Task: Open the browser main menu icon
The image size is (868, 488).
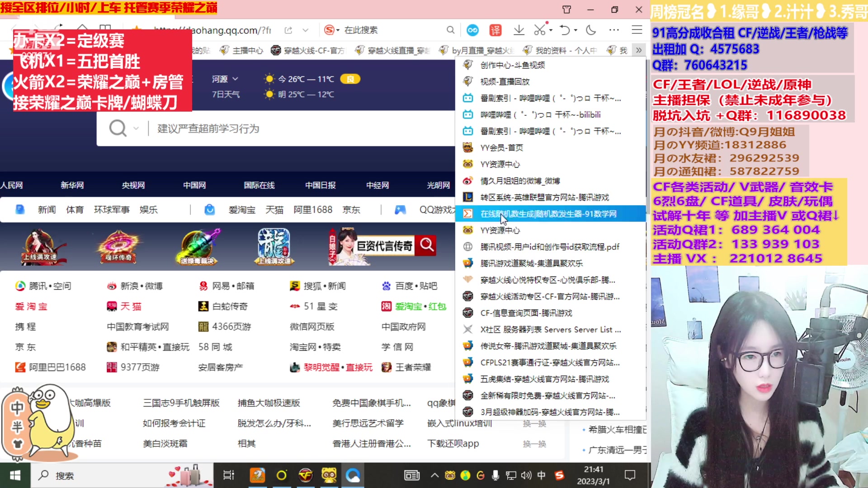Action: pos(637,30)
